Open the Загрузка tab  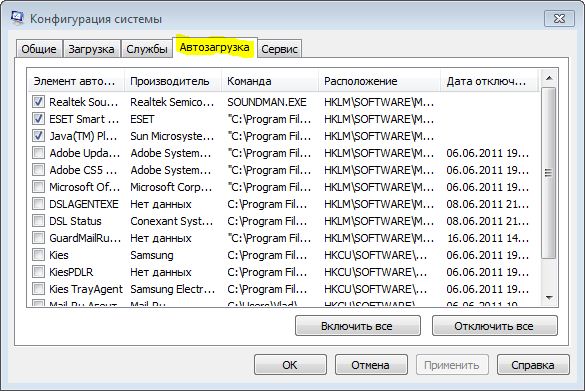(91, 49)
